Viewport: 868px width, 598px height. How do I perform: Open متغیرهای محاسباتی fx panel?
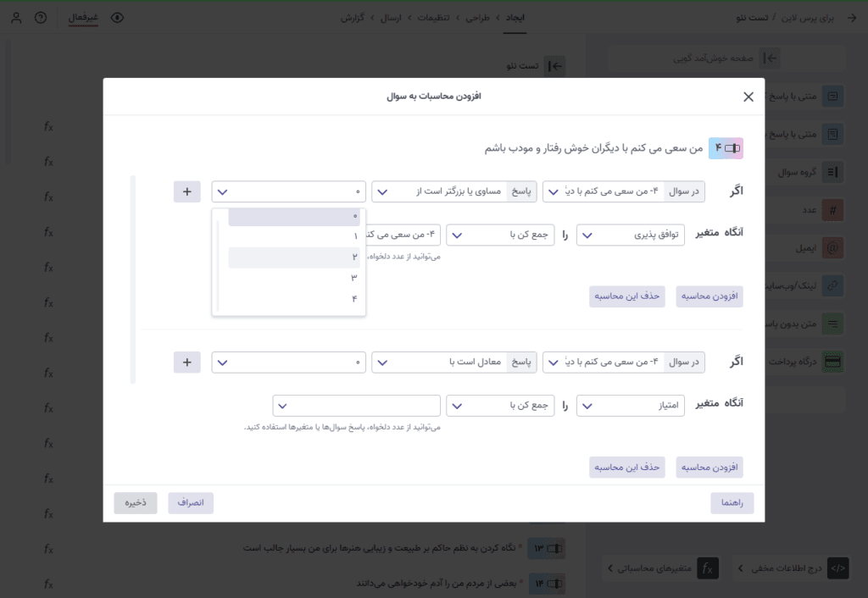point(708,568)
